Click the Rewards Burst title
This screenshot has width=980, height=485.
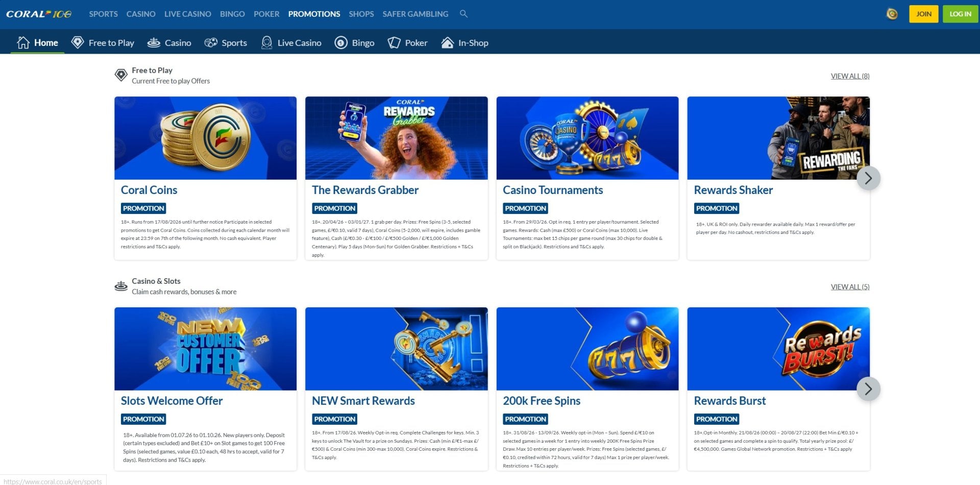click(729, 401)
